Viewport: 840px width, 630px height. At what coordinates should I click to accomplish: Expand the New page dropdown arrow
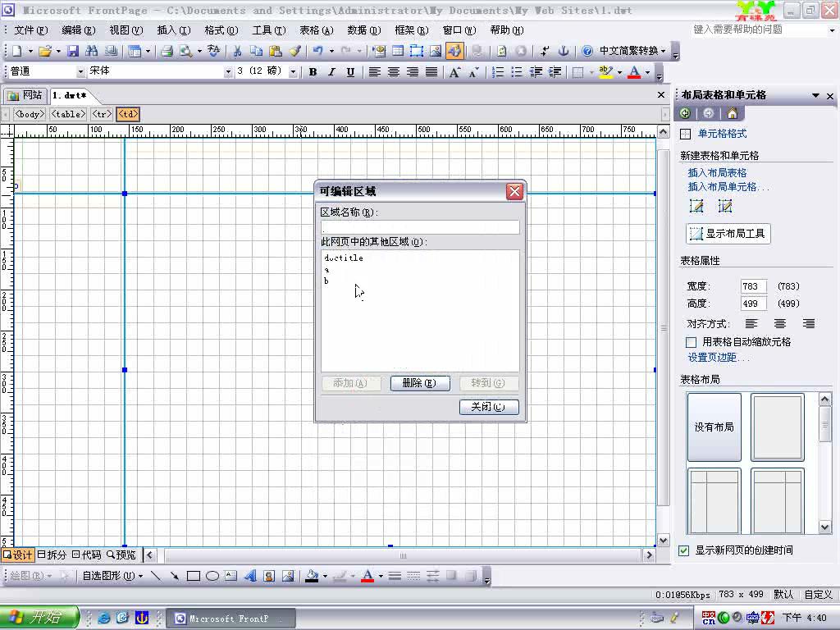click(30, 51)
